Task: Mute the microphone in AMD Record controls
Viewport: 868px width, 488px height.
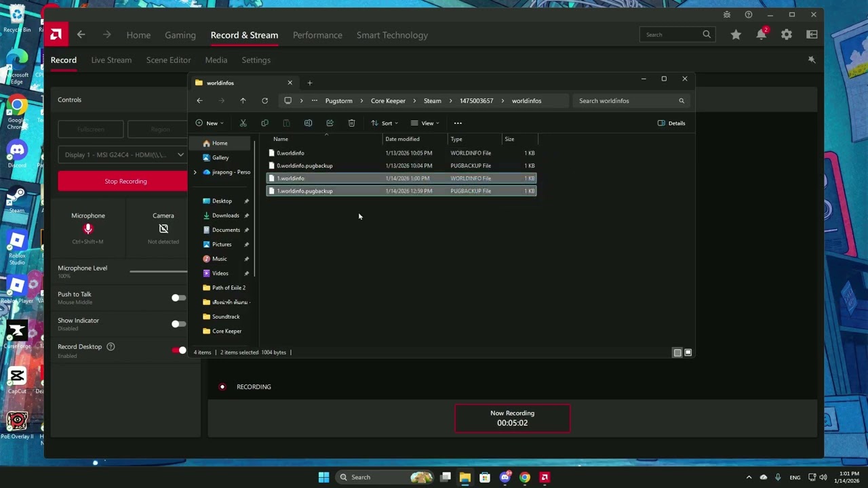Action: tap(87, 229)
